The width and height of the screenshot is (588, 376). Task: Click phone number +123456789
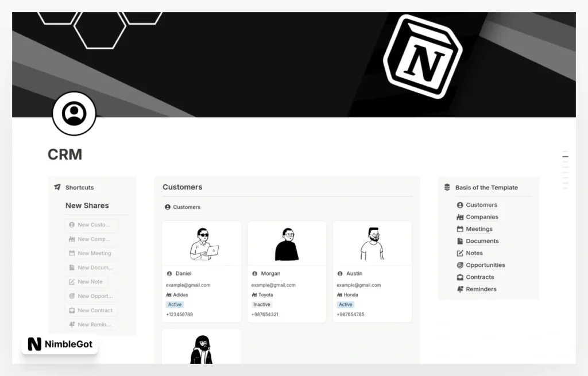(x=179, y=315)
